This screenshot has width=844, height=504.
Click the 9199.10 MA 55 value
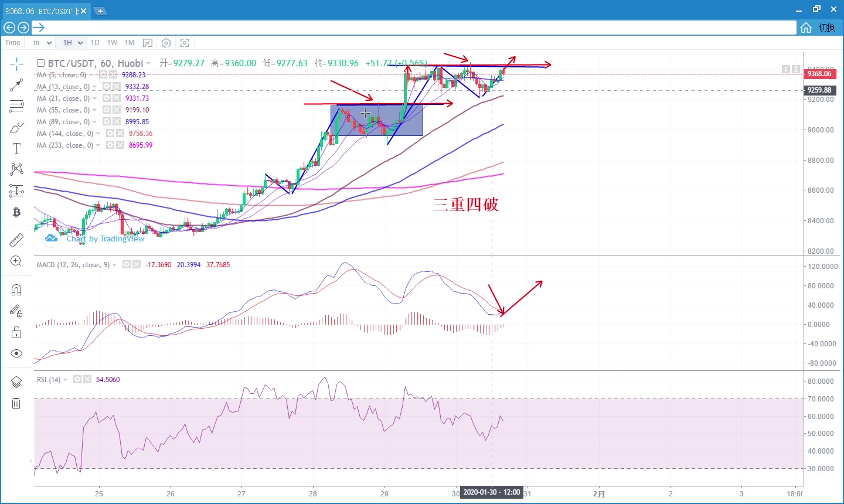[137, 110]
